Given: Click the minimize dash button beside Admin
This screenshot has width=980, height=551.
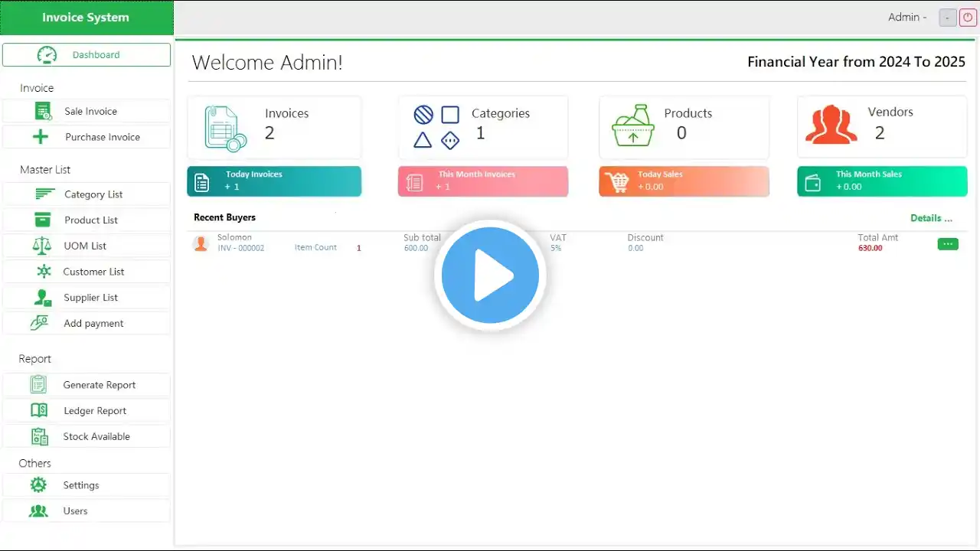Looking at the screenshot, I should pyautogui.click(x=948, y=18).
